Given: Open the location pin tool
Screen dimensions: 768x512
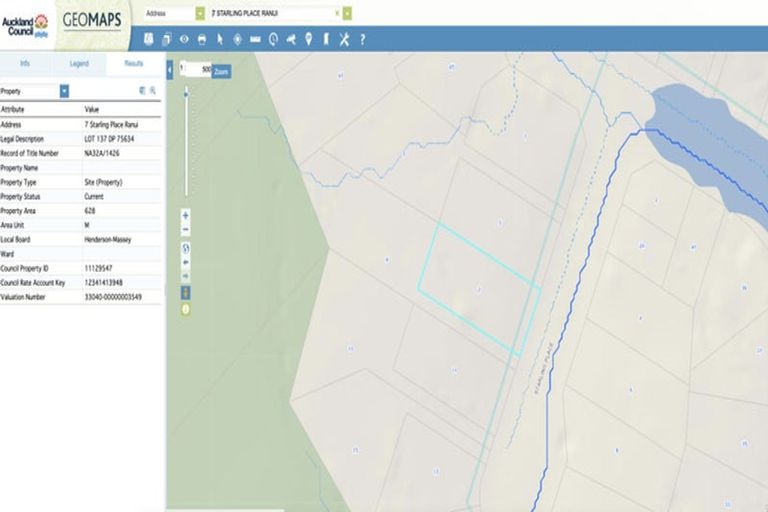Looking at the screenshot, I should point(308,39).
